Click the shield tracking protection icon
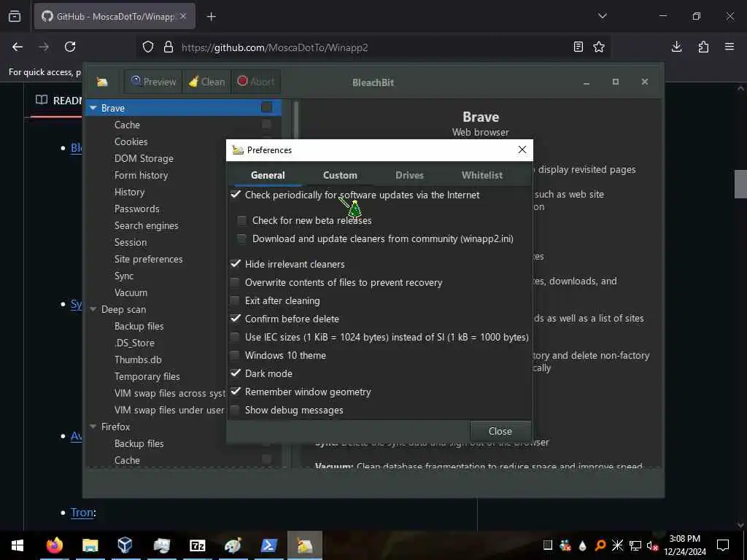747x560 pixels. tap(148, 47)
